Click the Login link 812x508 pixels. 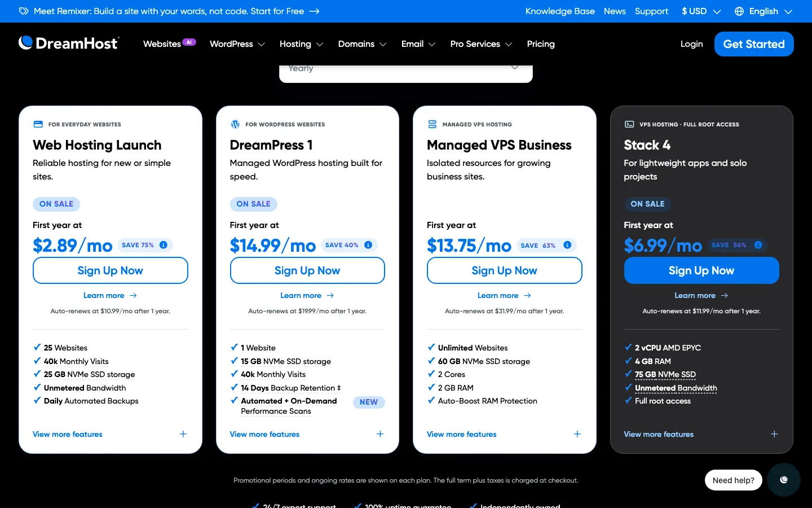click(x=691, y=44)
